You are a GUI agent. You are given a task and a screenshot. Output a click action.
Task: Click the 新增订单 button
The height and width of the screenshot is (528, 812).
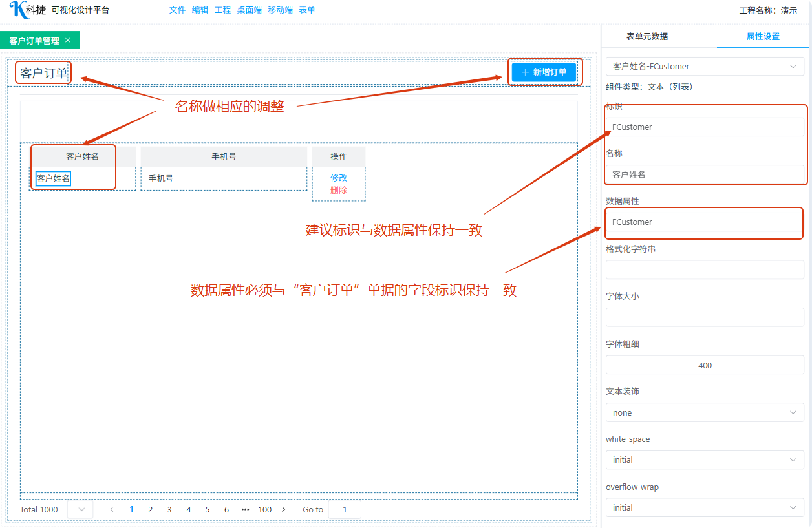(544, 72)
